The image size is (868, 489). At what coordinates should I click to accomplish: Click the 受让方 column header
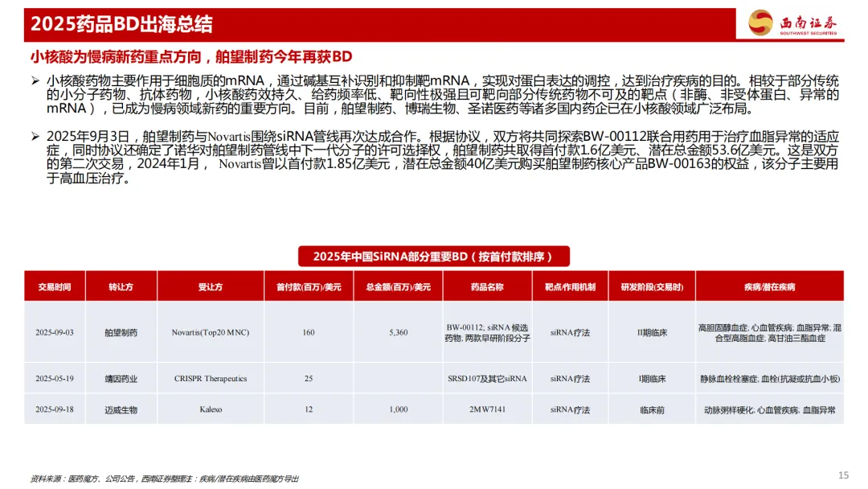[x=211, y=286]
